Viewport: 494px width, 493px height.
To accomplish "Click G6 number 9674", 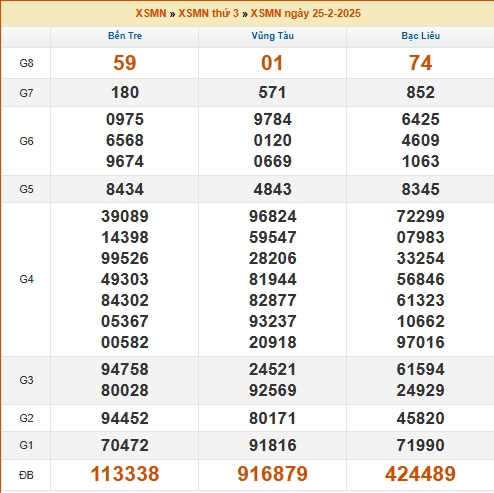I will tap(125, 161).
